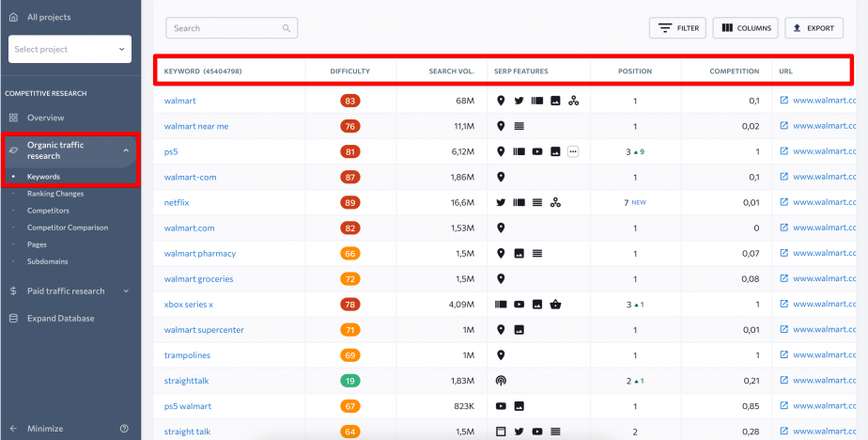868x440 pixels.
Task: Click the image icon in walmart supercenter row
Action: [x=519, y=330]
